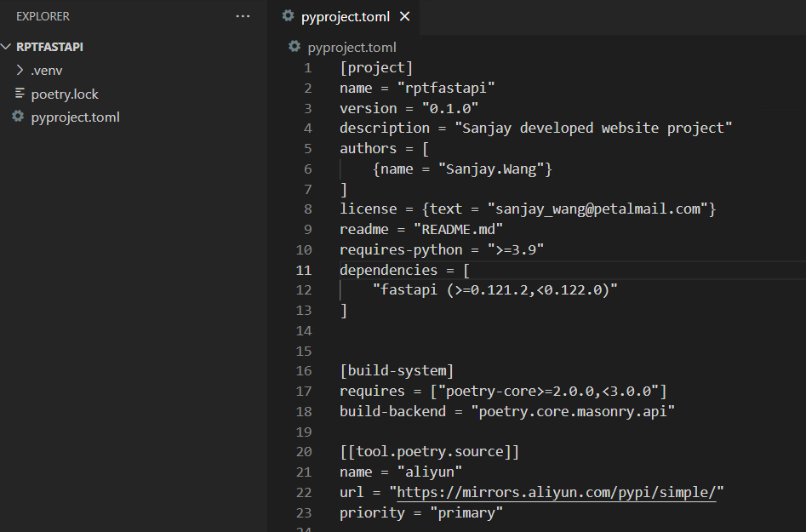The width and height of the screenshot is (806, 532).
Task: Collapse the RPTFASTAPI root folder
Action: (x=6, y=47)
